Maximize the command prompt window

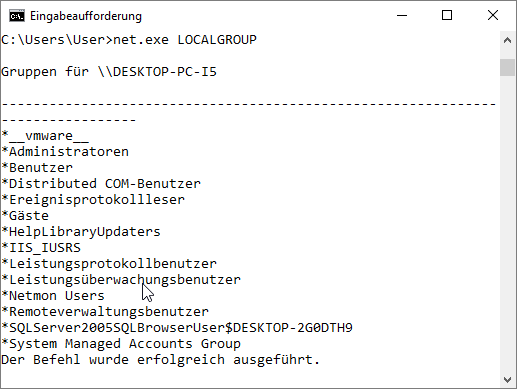coord(447,15)
